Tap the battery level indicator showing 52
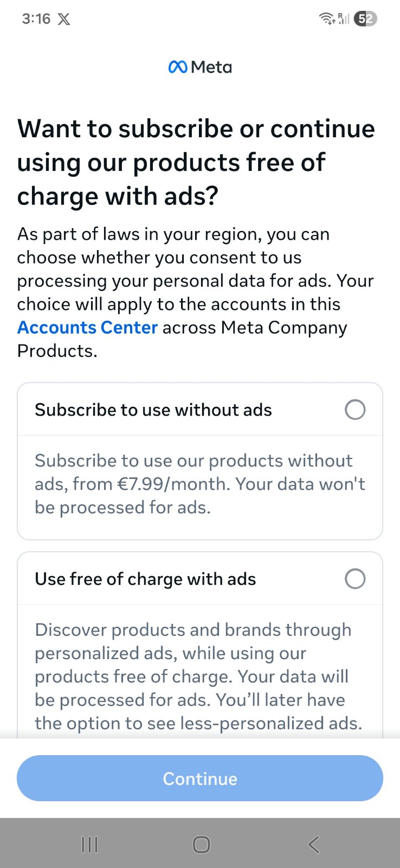Viewport: 400px width, 868px height. (x=365, y=19)
